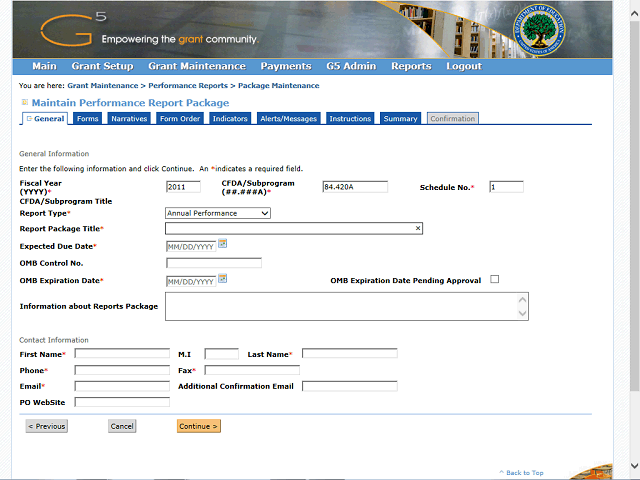Clear the Report Package Title field
This screenshot has width=640, height=480.
(x=418, y=228)
